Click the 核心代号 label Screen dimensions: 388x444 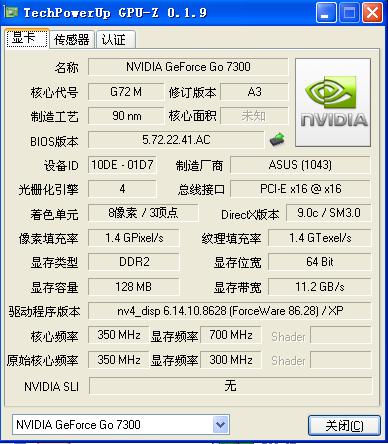[x=54, y=92]
